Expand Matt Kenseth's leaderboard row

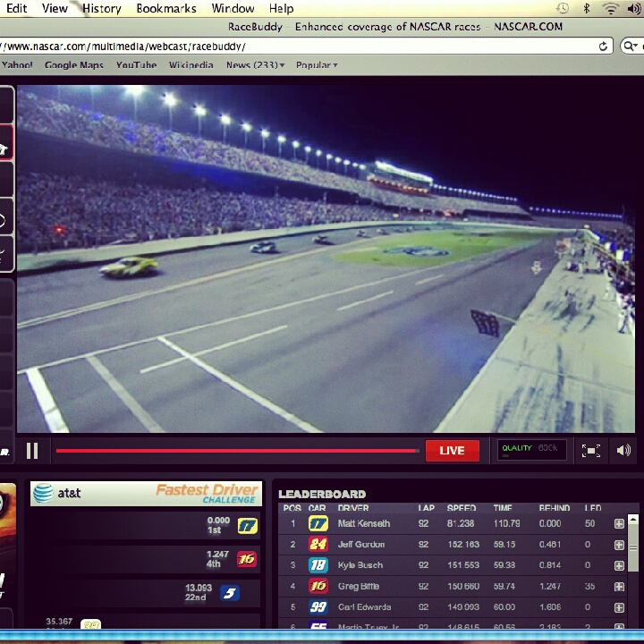pos(619,523)
